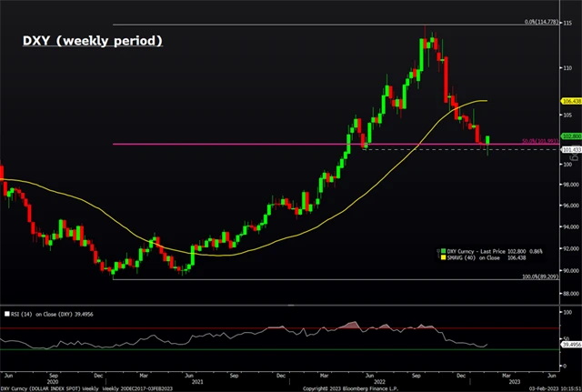Screen dimensions: 582x392
Task: Click the 110 price axis label
Action: pos(567,68)
